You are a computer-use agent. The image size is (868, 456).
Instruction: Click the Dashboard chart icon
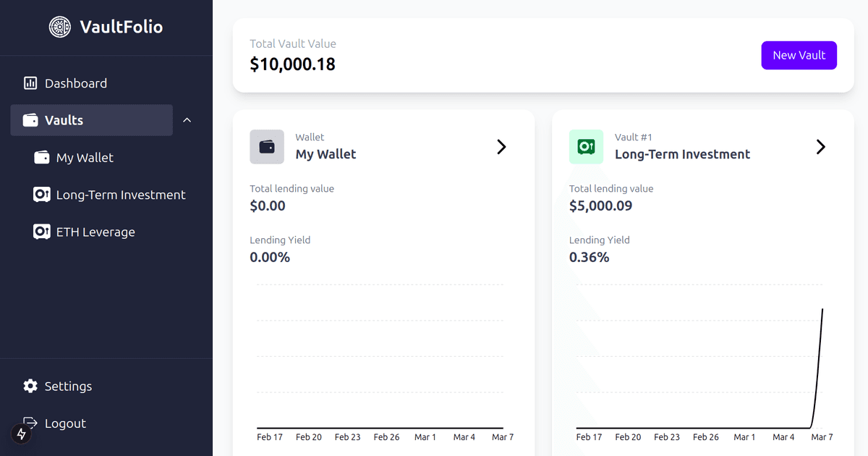click(30, 83)
